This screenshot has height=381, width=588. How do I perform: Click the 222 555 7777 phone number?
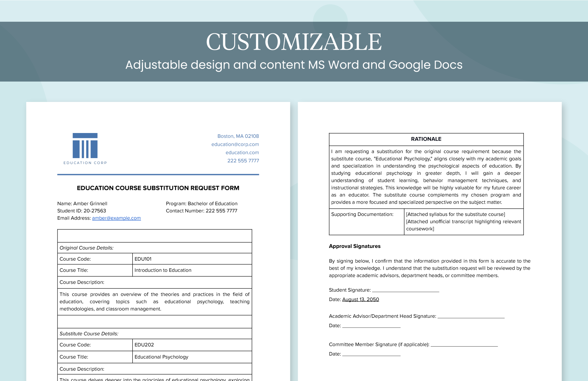(x=243, y=161)
